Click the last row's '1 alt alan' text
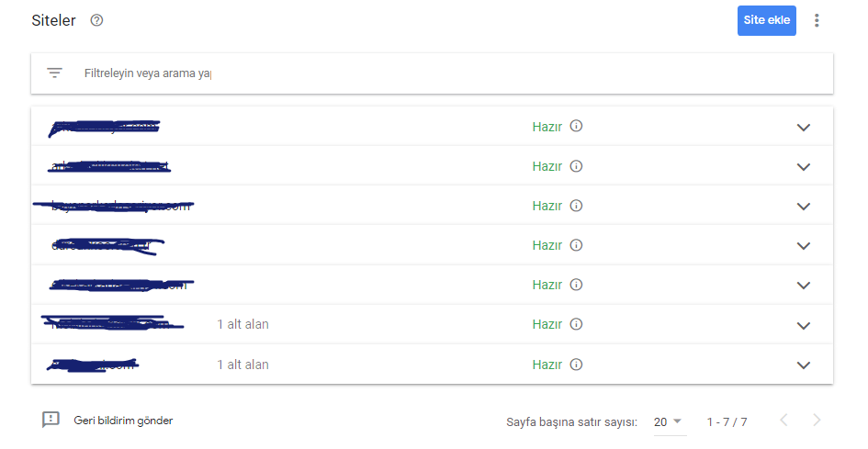 [x=242, y=365]
